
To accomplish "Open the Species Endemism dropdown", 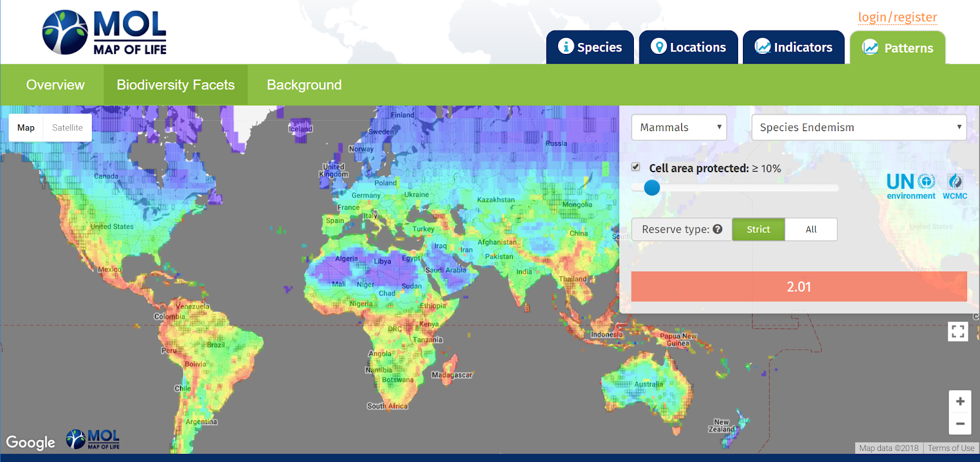I will coord(859,127).
